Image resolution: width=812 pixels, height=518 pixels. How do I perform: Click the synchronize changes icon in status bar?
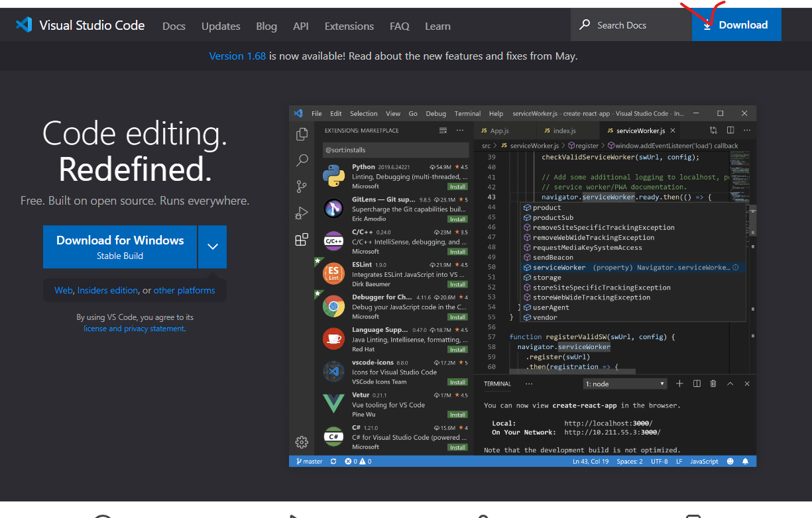pyautogui.click(x=333, y=461)
